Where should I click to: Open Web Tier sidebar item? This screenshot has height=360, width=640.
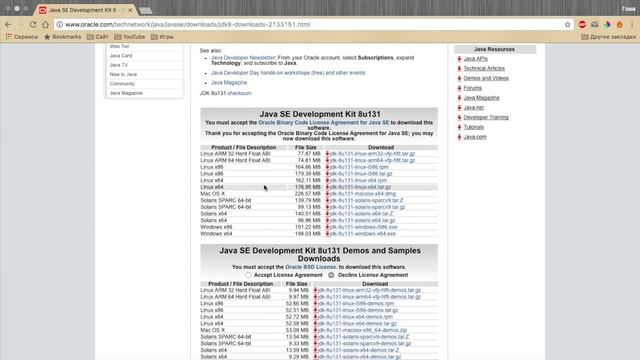(120, 46)
